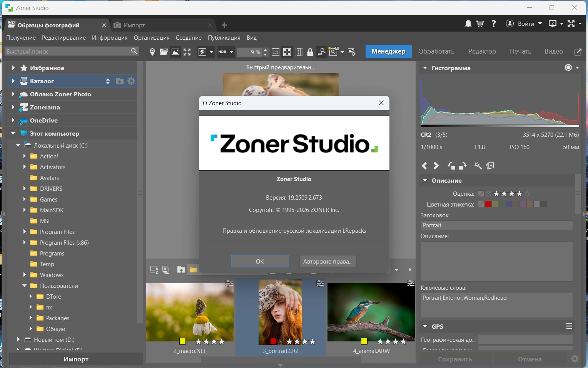Collapse the Гистограмма panel section
588x368 pixels.
click(x=425, y=68)
